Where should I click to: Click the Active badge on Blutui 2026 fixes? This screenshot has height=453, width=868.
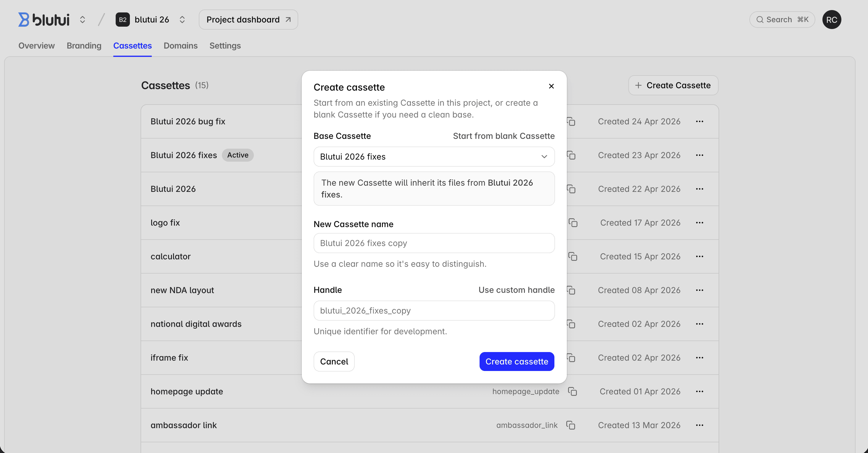(x=238, y=155)
